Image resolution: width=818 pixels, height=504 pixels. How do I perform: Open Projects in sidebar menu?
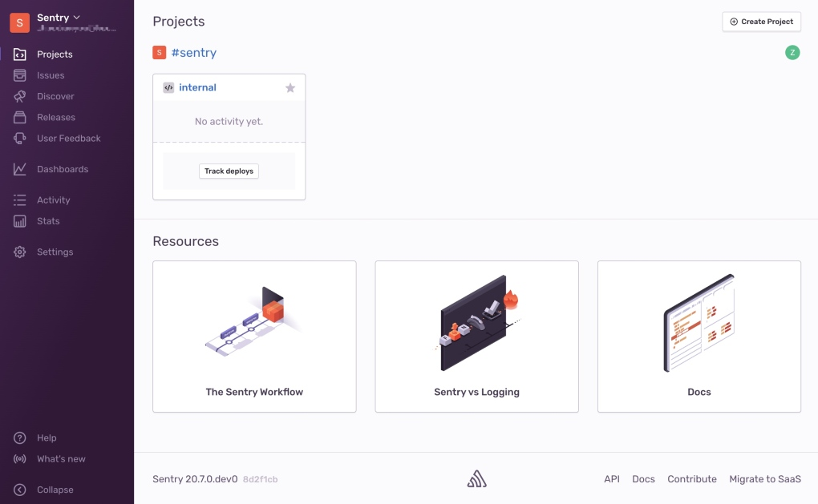point(55,54)
